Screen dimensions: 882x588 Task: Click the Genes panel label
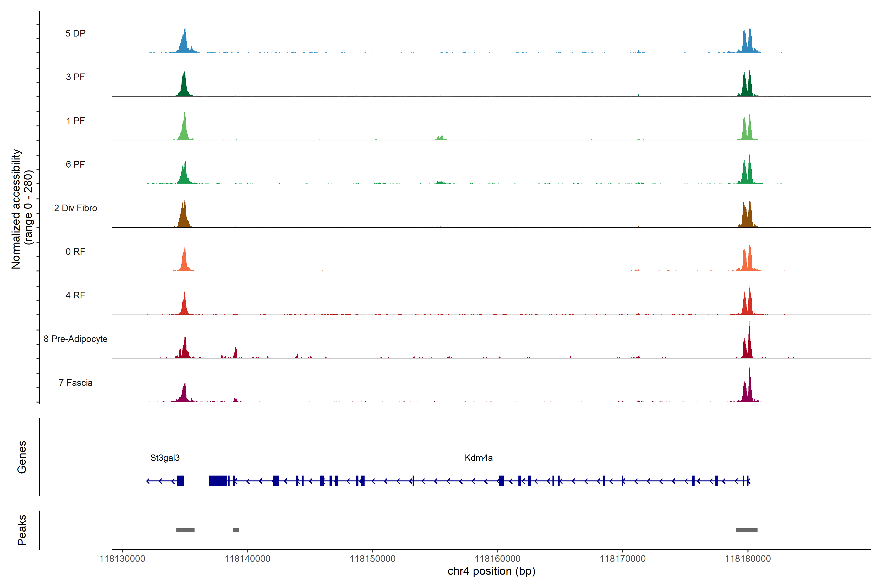pyautogui.click(x=22, y=457)
